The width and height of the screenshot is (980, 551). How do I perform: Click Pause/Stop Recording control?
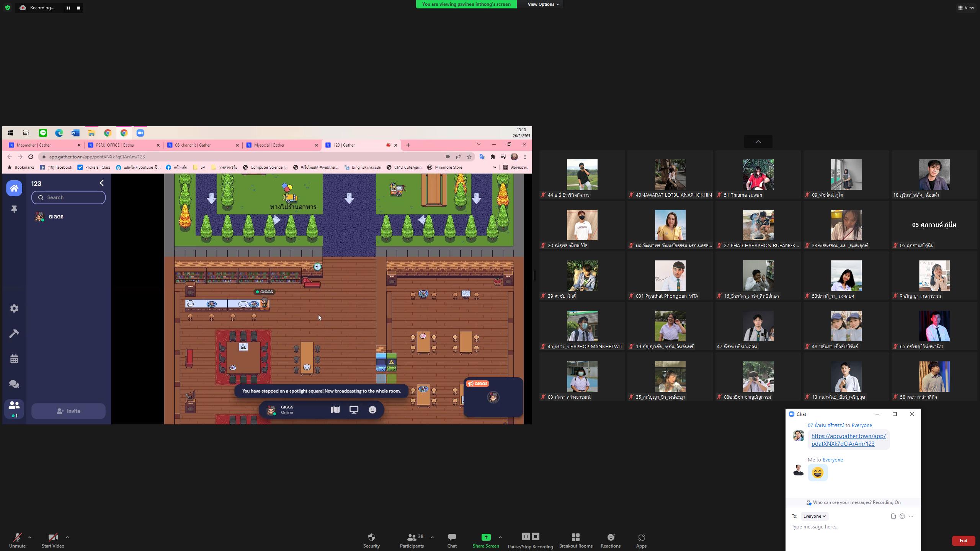coord(531,540)
